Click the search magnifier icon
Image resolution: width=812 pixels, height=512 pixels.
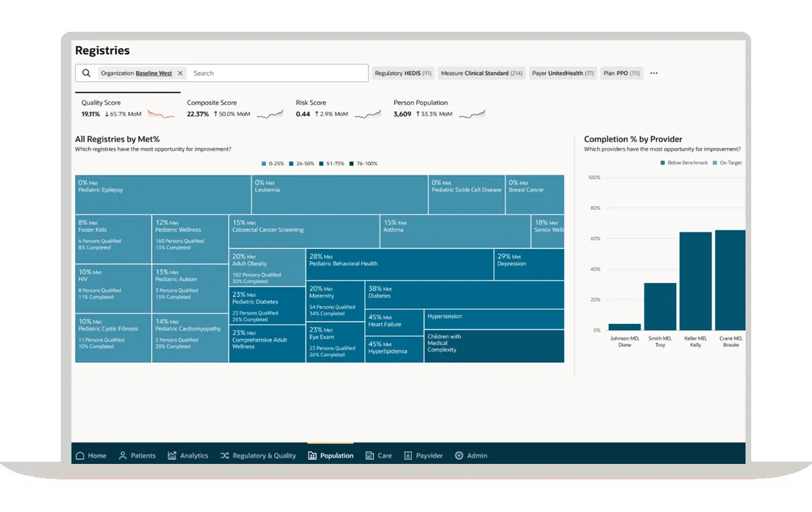pyautogui.click(x=86, y=73)
